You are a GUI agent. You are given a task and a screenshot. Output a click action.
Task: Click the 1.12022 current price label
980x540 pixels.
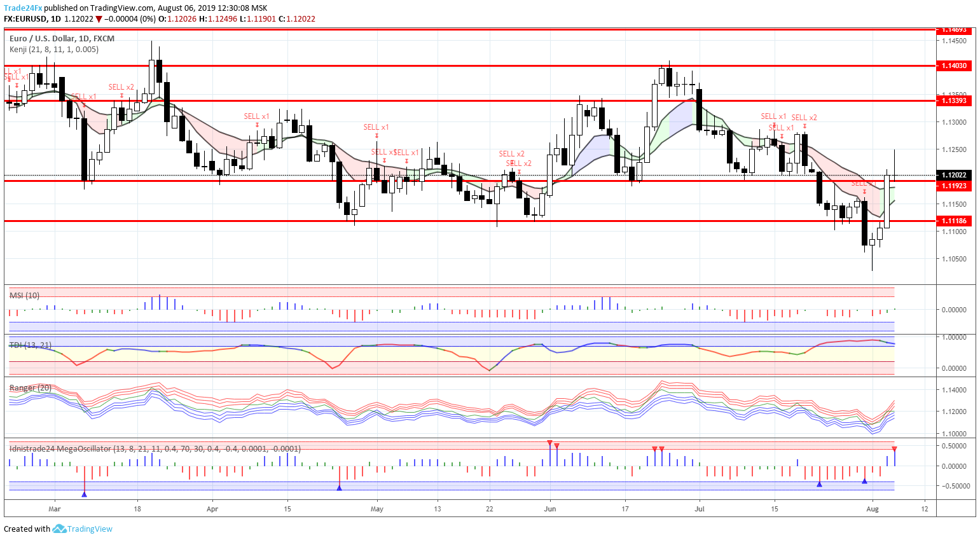[954, 175]
